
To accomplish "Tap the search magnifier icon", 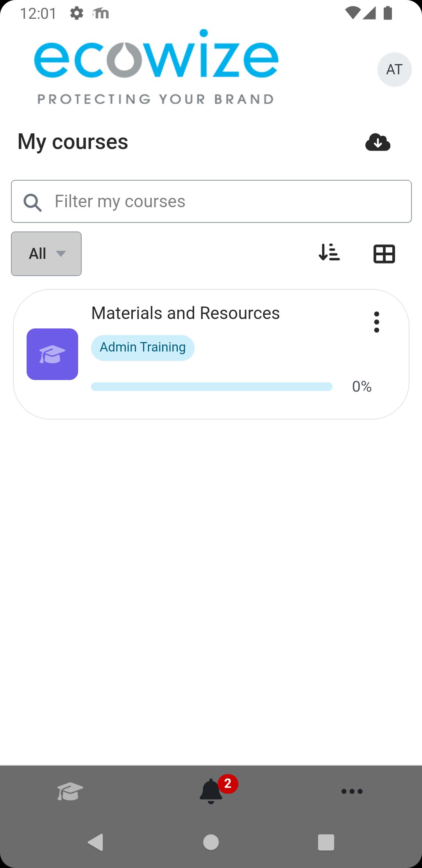I will click(x=32, y=202).
